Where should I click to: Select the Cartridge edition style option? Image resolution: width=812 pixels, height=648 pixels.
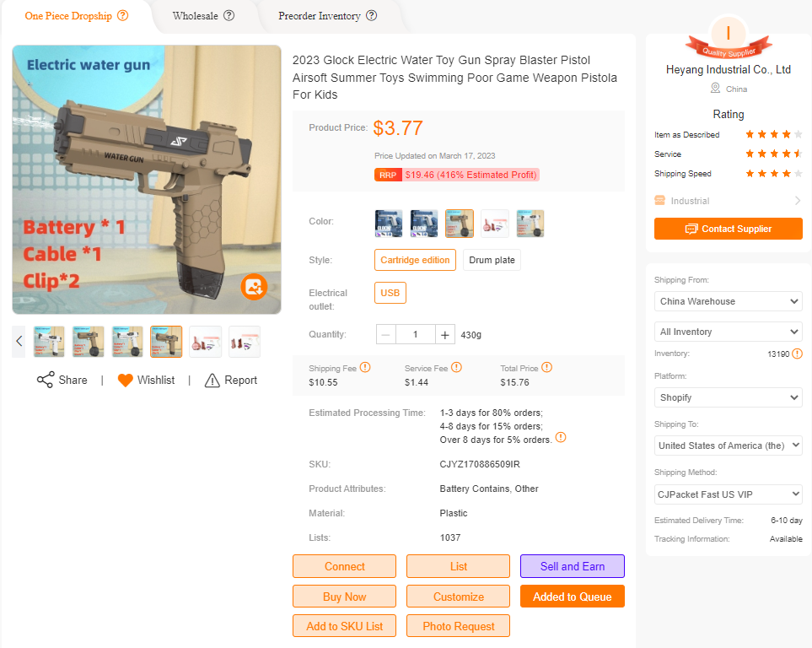pos(415,260)
